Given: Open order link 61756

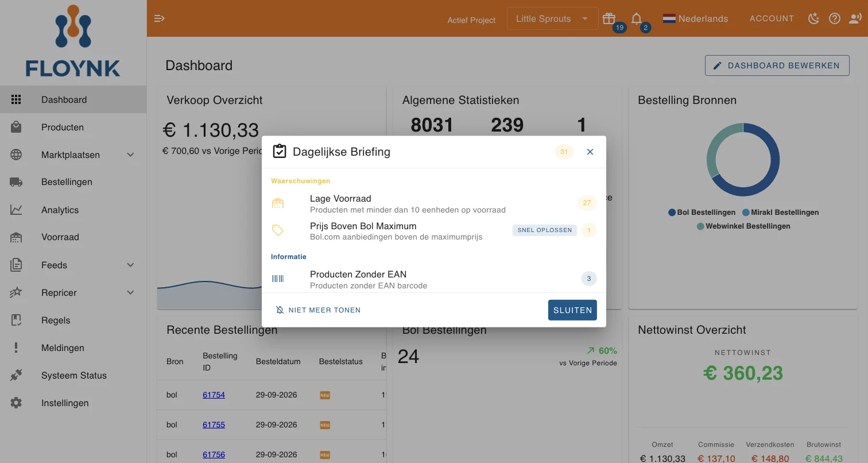Looking at the screenshot, I should 214,454.
